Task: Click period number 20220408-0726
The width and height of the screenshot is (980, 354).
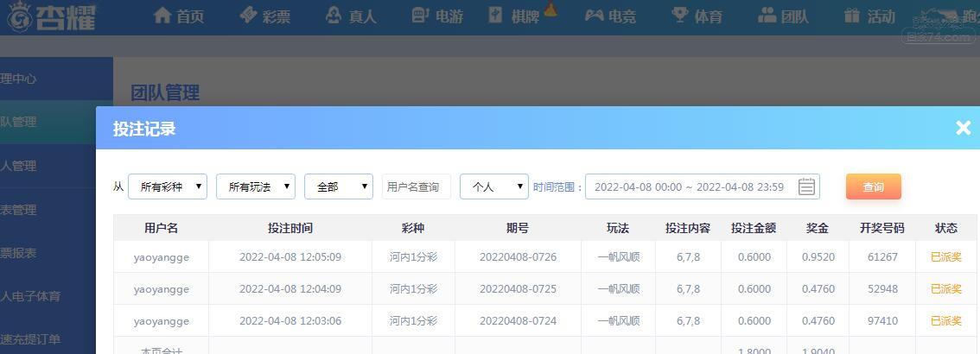Action: coord(519,257)
